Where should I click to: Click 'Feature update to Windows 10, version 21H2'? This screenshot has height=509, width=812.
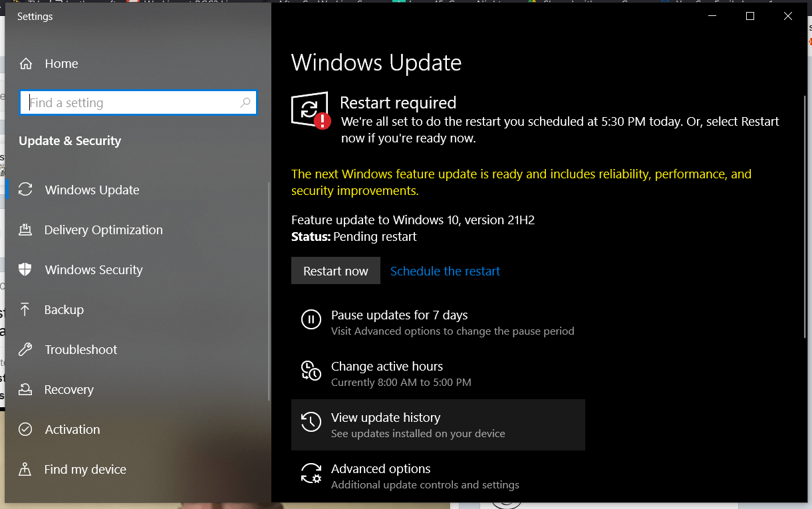point(413,220)
